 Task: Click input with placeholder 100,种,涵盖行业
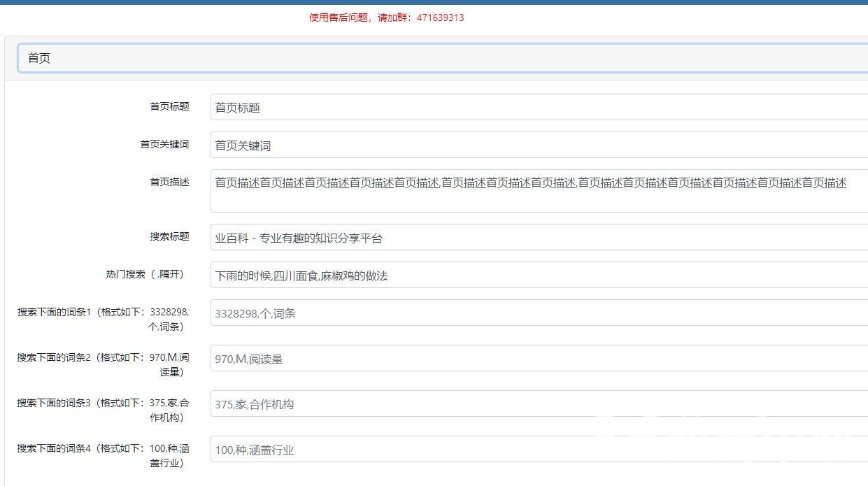pyautogui.click(x=539, y=450)
